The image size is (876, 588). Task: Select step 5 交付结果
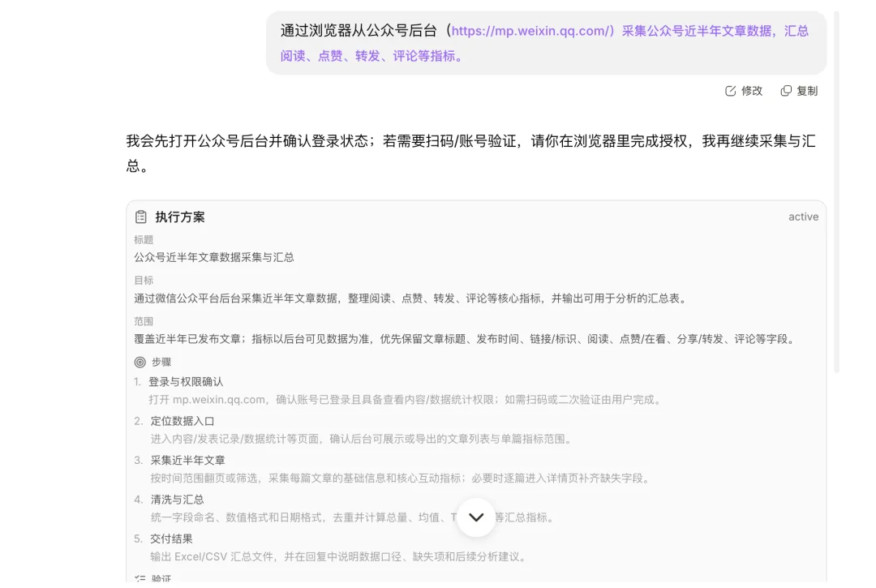(x=171, y=539)
